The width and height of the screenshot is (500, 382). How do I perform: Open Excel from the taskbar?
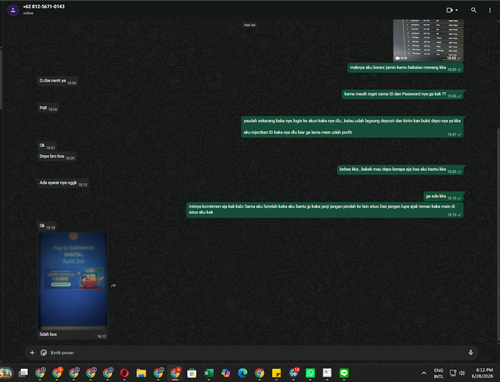coord(209,373)
